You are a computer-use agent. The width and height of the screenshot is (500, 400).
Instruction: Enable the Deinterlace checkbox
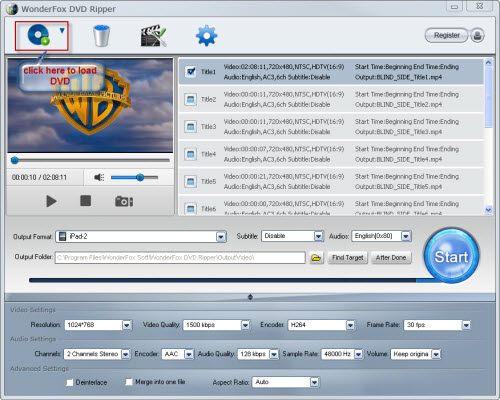pos(69,382)
